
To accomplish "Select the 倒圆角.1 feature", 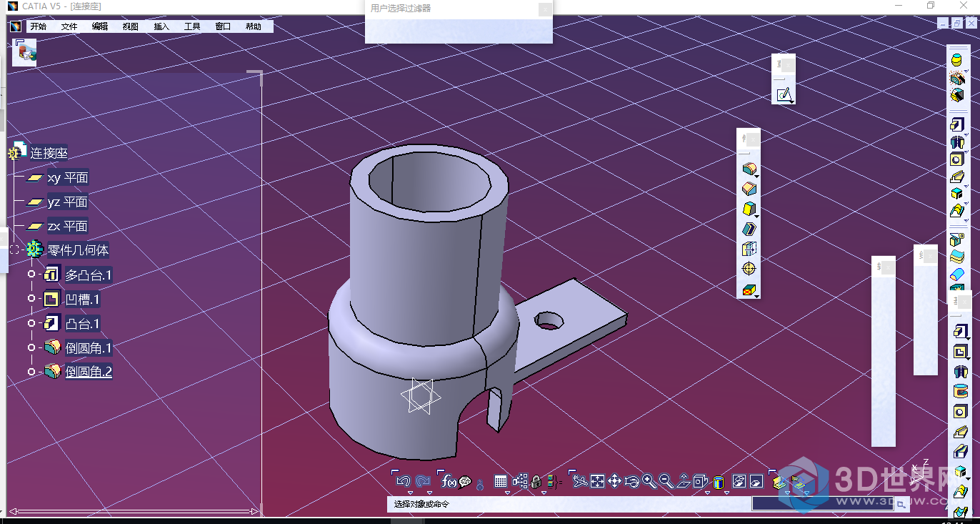I will click(x=89, y=348).
